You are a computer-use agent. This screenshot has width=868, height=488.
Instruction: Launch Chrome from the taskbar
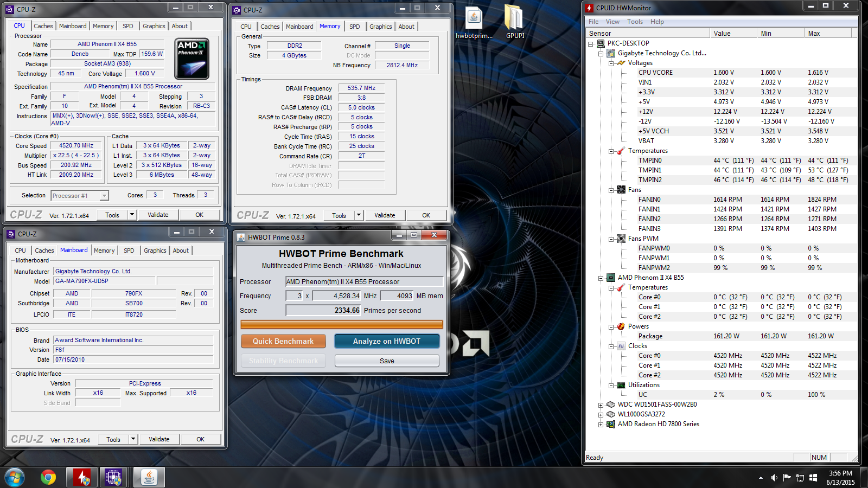coord(48,477)
